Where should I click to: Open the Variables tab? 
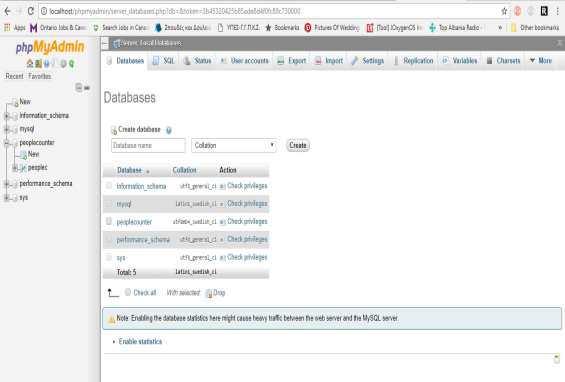pyautogui.click(x=460, y=61)
